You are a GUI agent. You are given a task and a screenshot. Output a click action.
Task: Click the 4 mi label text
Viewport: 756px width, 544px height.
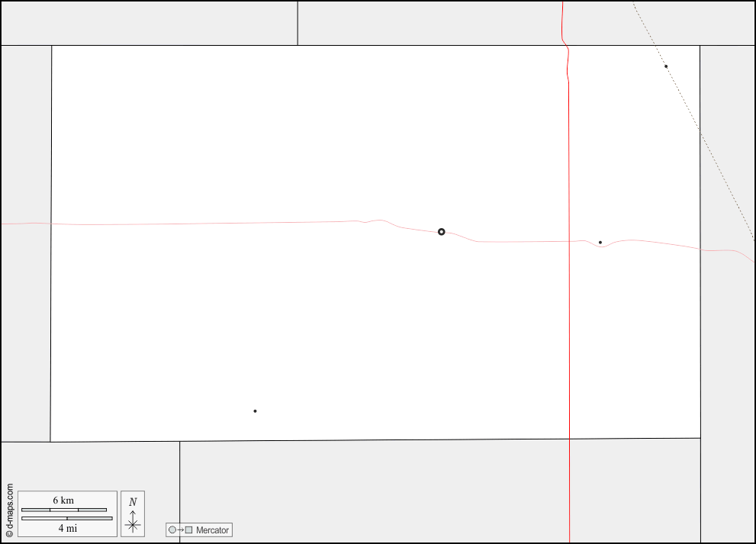click(67, 528)
